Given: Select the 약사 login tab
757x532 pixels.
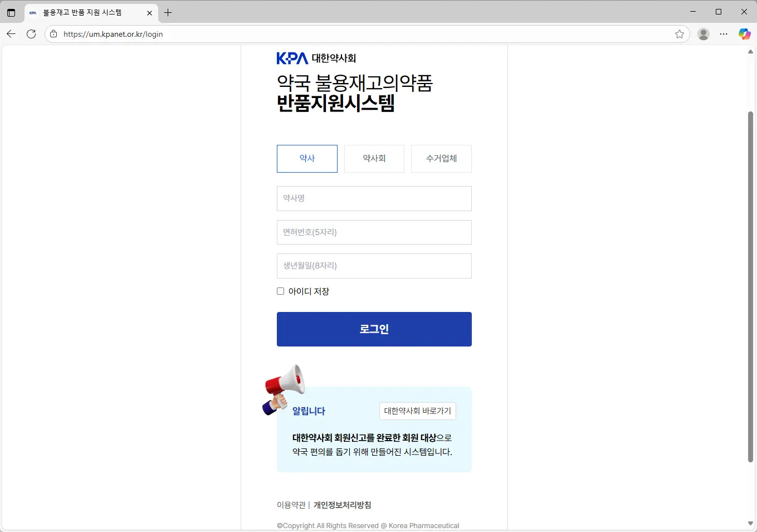Looking at the screenshot, I should pos(307,159).
